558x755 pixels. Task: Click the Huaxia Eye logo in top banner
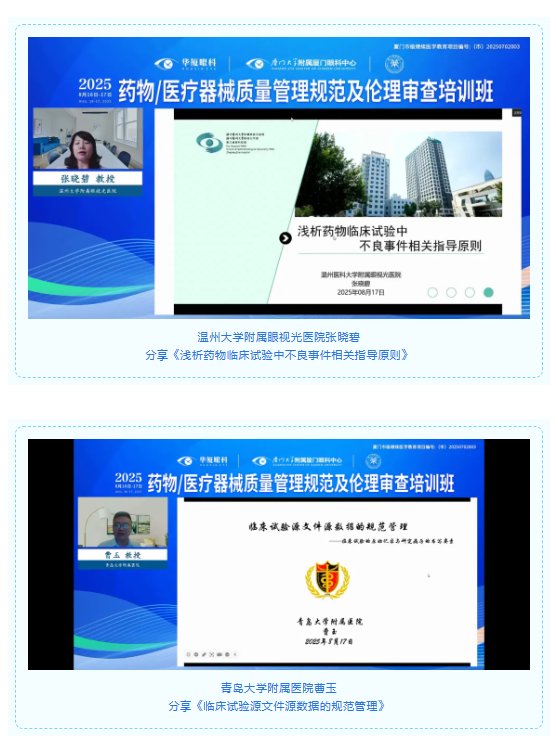185,64
